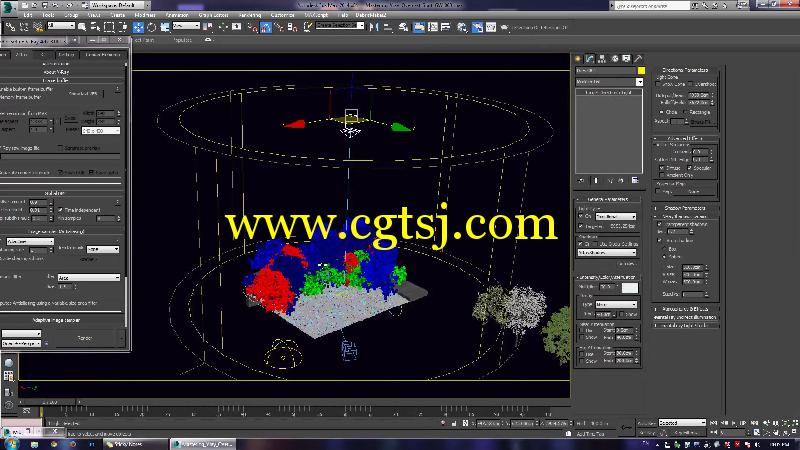The image size is (800, 450).
Task: Enable the Show Cone checkbox
Action: click(x=659, y=84)
